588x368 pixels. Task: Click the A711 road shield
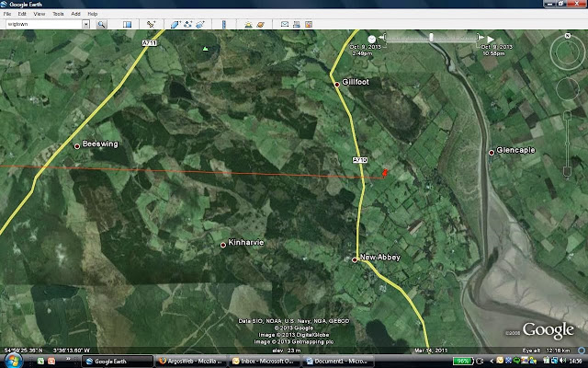150,43
